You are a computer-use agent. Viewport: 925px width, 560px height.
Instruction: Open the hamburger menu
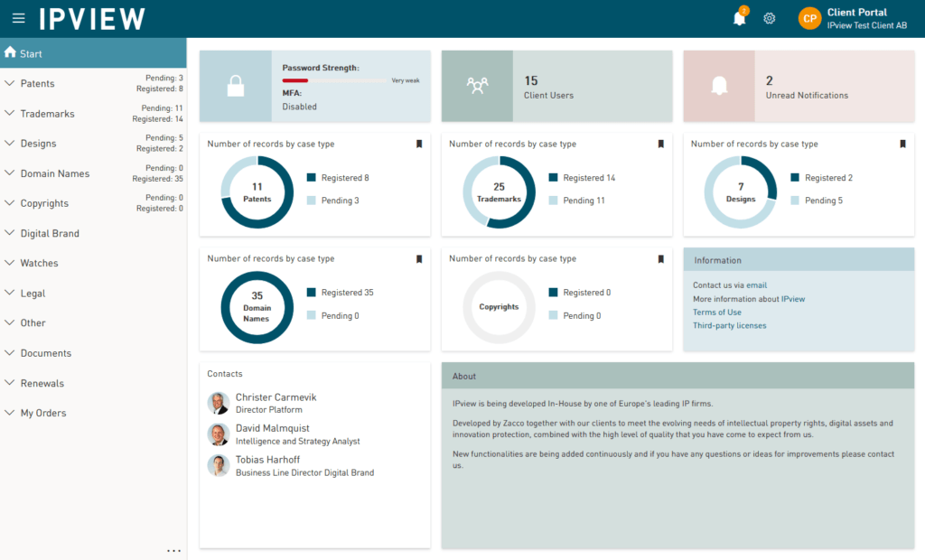click(18, 18)
